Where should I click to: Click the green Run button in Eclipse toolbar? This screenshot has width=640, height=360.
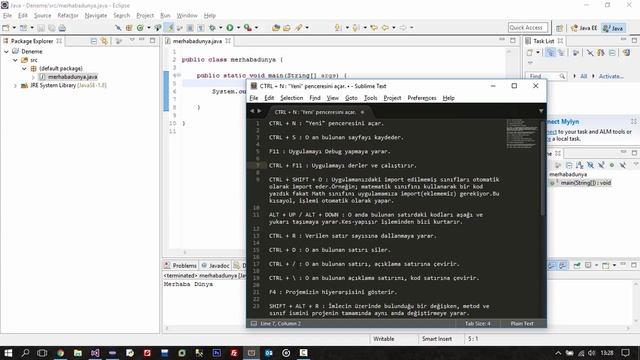(230, 28)
